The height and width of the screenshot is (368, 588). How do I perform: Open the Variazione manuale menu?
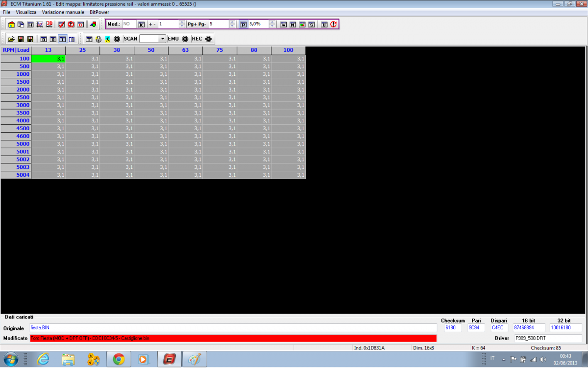[63, 12]
